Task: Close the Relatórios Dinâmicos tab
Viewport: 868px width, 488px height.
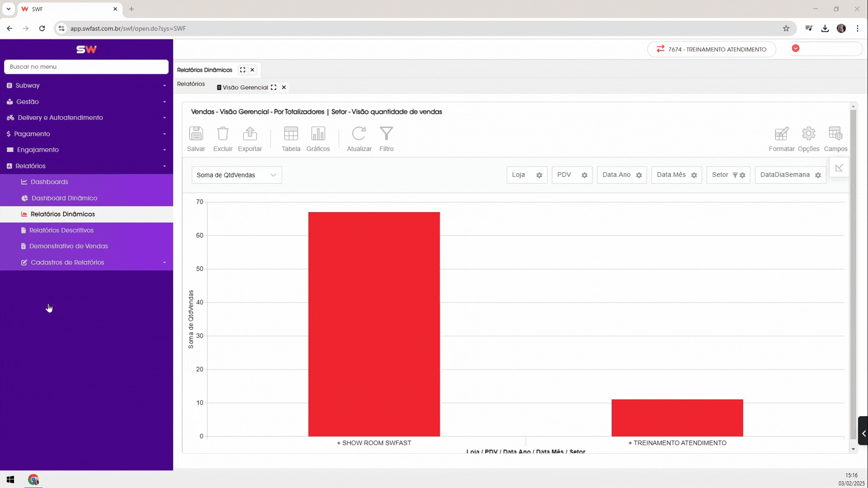Action: click(x=252, y=70)
